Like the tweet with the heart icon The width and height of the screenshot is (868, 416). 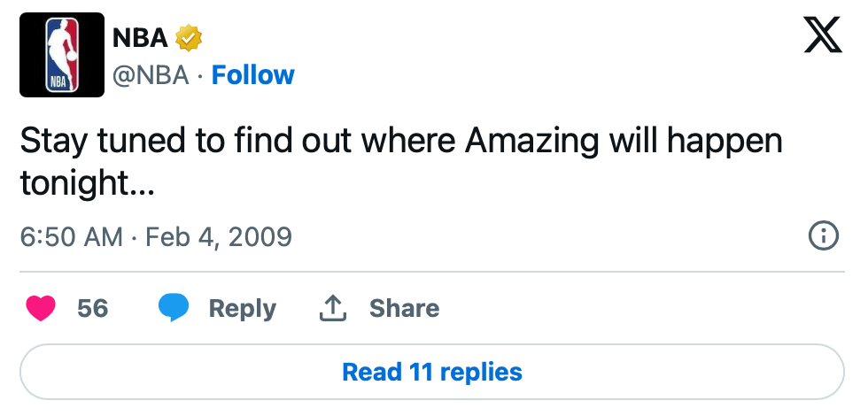[41, 308]
